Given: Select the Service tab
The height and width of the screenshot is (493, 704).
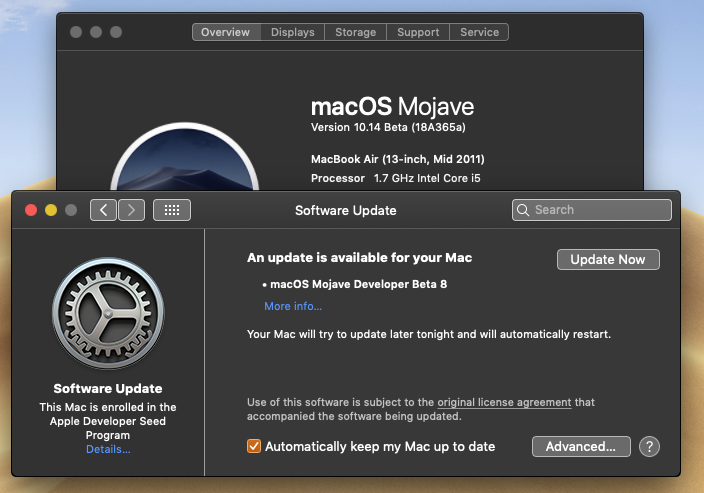Looking at the screenshot, I should 479,32.
